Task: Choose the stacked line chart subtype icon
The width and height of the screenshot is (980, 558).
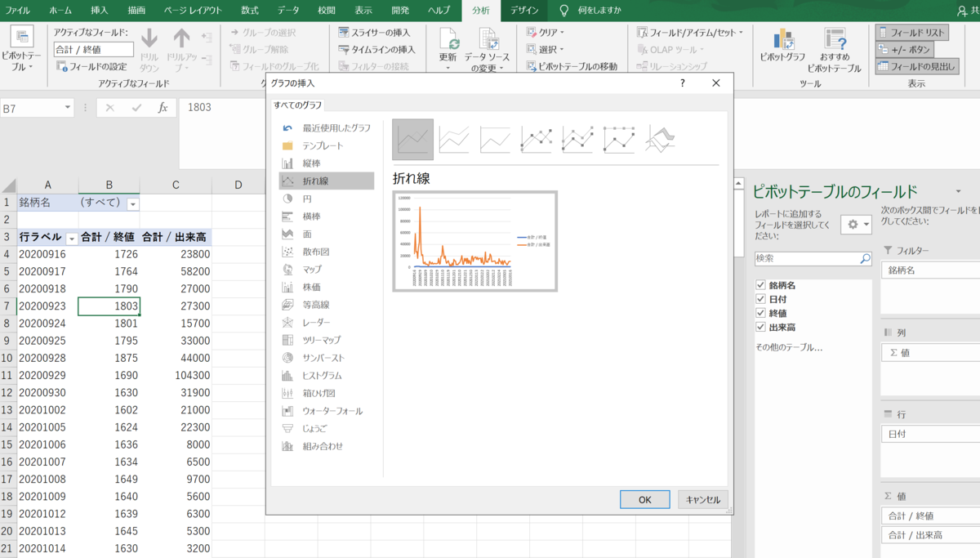Action: click(x=454, y=140)
